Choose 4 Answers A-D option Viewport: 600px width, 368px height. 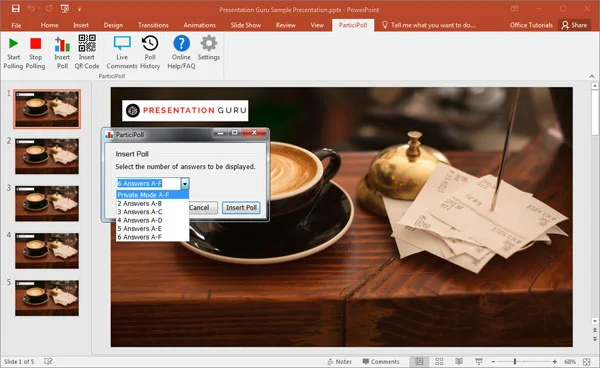point(152,220)
